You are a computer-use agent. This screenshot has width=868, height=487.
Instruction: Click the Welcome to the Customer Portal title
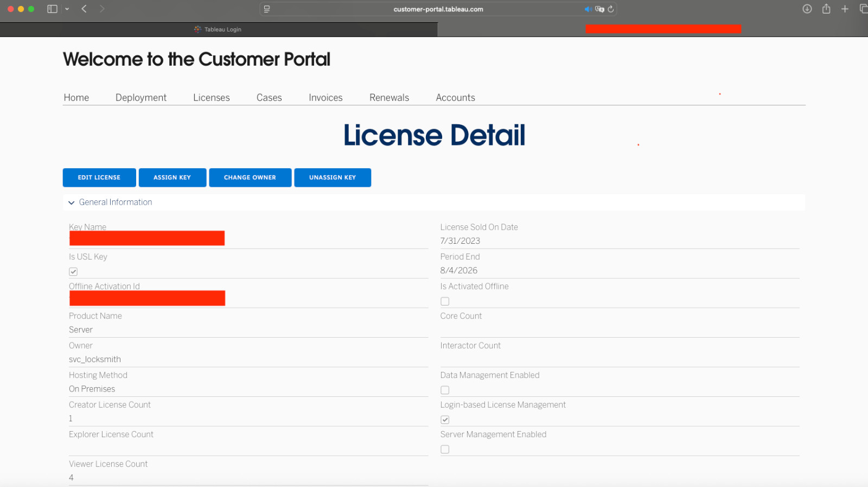[x=196, y=59]
